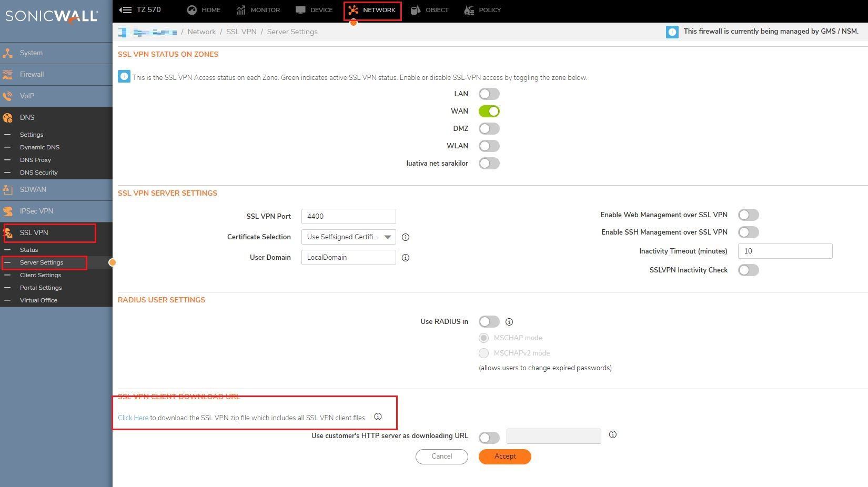Image resolution: width=868 pixels, height=487 pixels.
Task: Toggle the luativa net sarakilor zone switch
Action: pyautogui.click(x=489, y=164)
